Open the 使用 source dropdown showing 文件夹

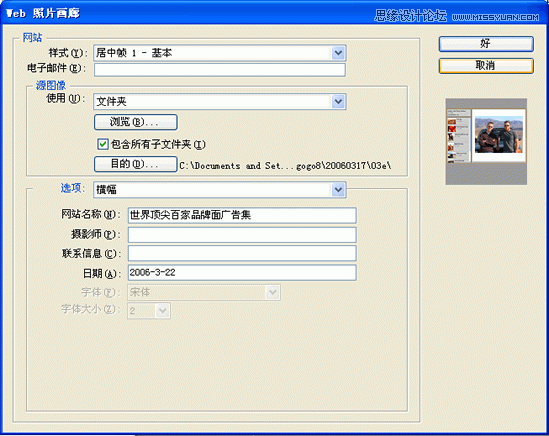coord(220,102)
